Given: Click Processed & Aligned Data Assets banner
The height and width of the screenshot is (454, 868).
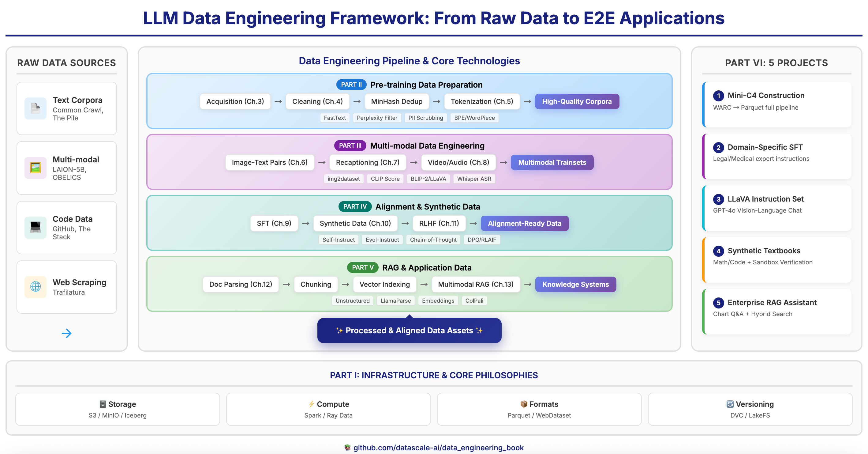Looking at the screenshot, I should click(x=409, y=331).
